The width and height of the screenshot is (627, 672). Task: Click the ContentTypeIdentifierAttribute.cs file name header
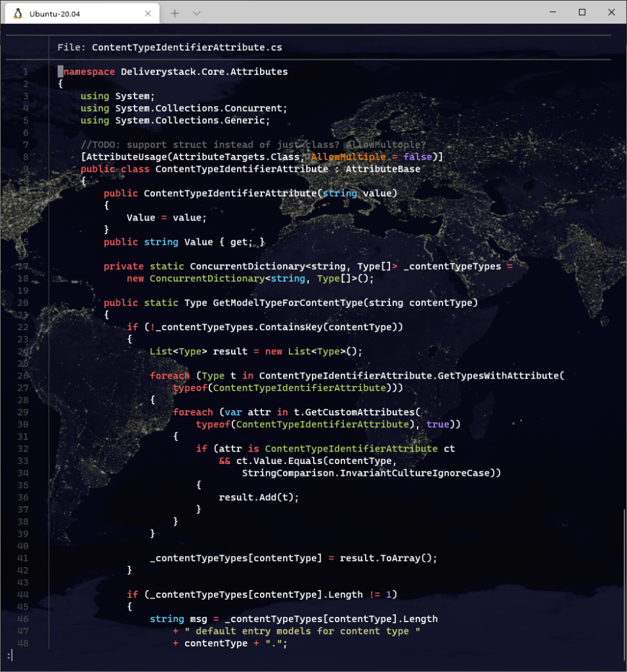(x=186, y=47)
